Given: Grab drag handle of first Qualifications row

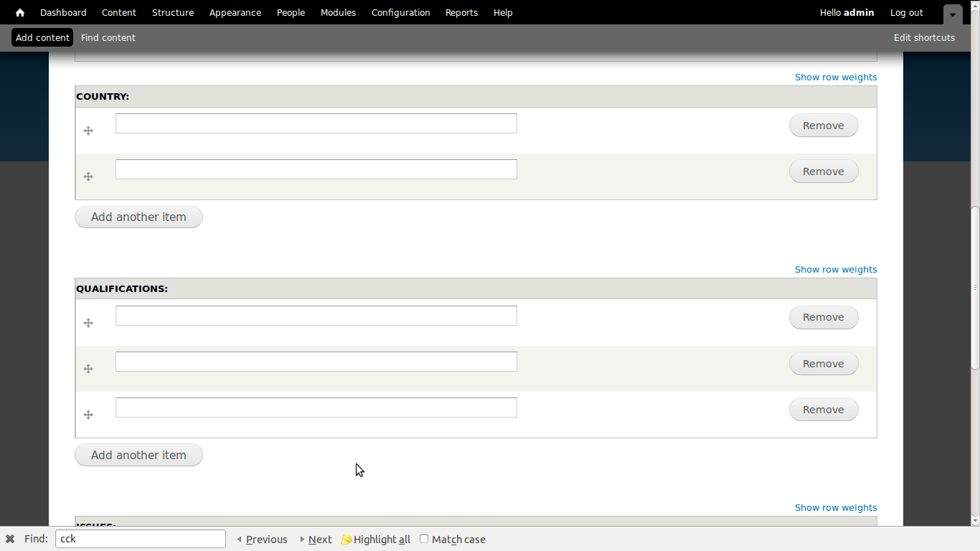Looking at the screenshot, I should tap(88, 323).
